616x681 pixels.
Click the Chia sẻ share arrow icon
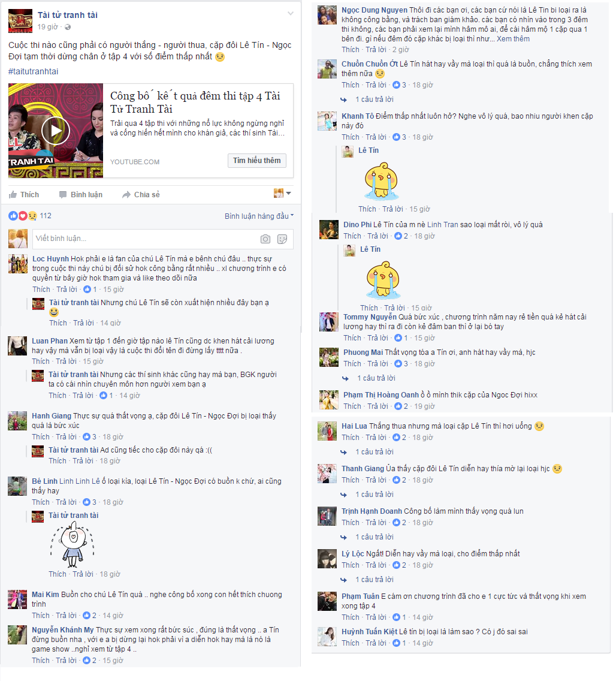[126, 195]
